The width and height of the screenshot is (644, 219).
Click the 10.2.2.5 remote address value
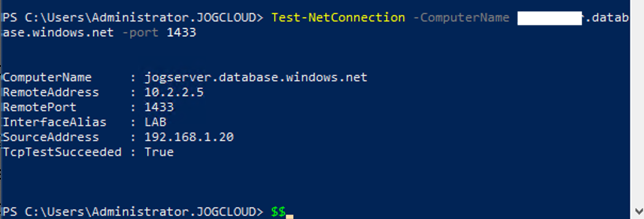point(174,92)
